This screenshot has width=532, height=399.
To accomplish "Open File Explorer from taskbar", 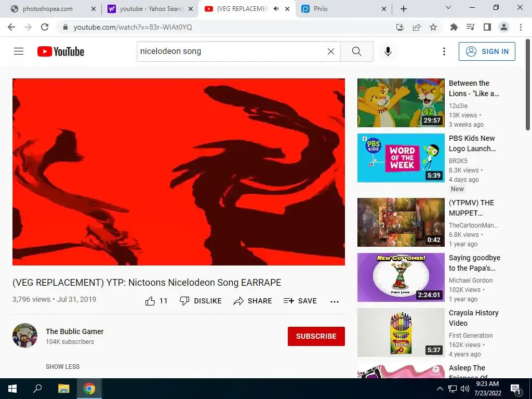I will [63, 389].
